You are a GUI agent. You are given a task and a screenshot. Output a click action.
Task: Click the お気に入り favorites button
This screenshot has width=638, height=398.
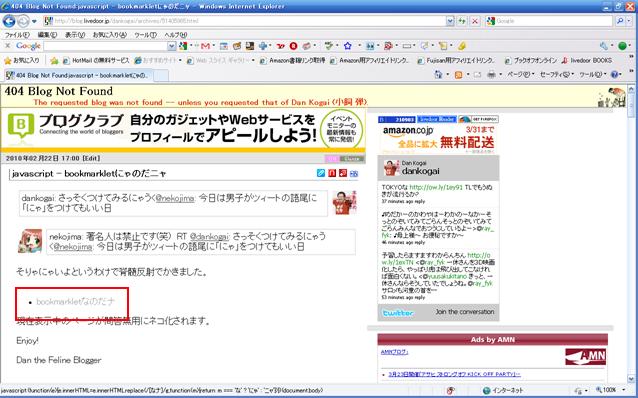point(22,61)
